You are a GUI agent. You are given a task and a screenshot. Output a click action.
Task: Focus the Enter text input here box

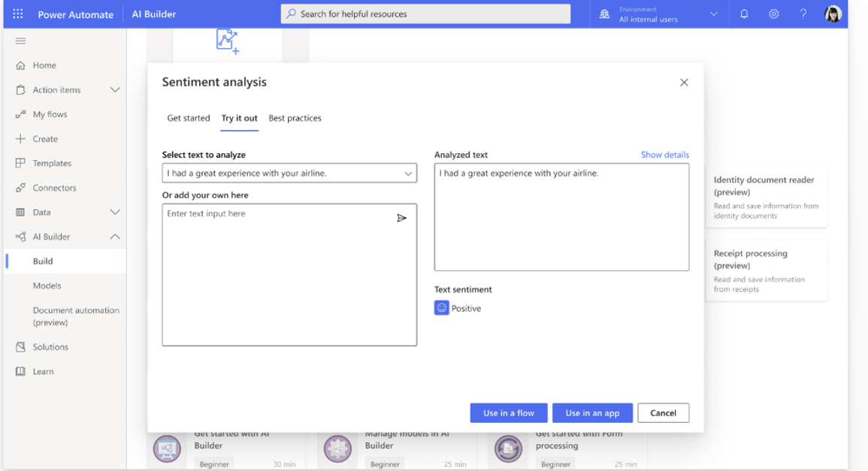tap(289, 274)
